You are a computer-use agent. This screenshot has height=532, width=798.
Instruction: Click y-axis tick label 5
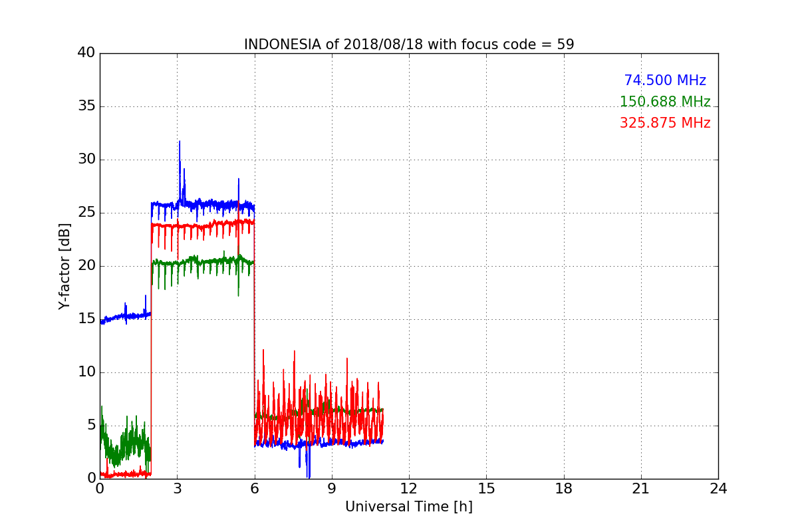[x=91, y=426]
